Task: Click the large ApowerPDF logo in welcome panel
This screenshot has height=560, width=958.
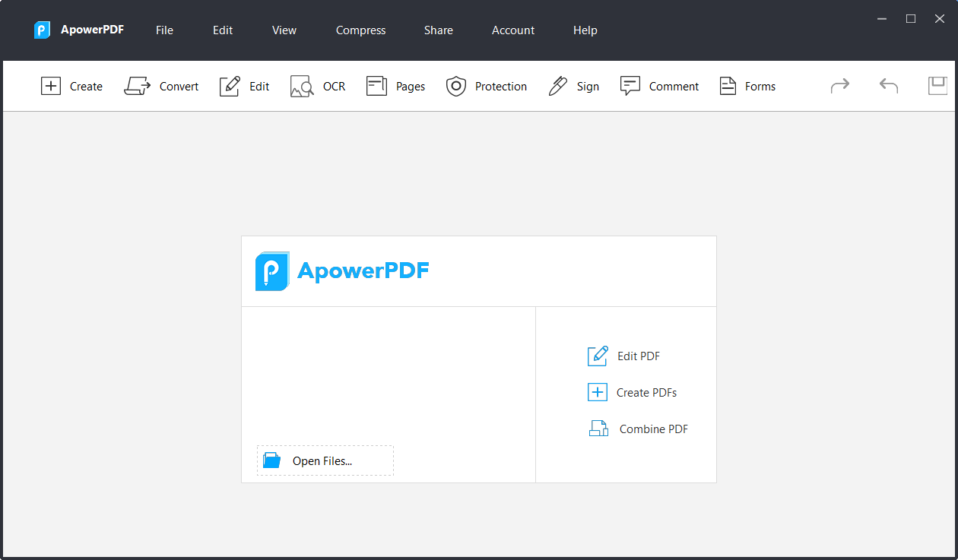Action: point(271,271)
